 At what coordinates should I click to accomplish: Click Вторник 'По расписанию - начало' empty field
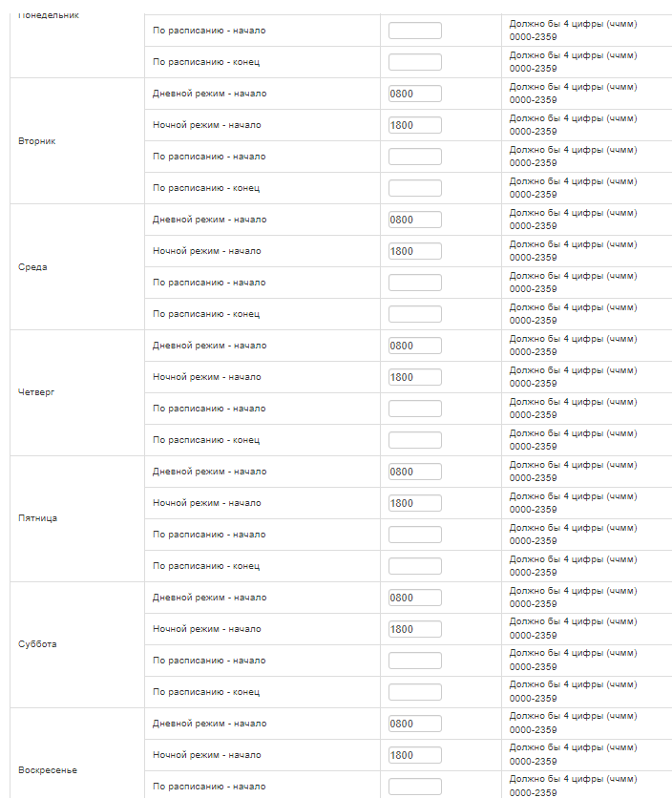click(415, 157)
